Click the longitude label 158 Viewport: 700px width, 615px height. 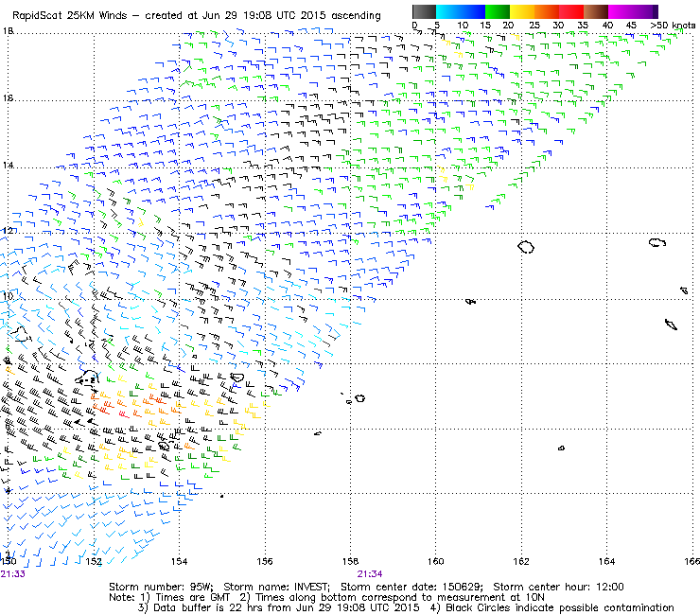pyautogui.click(x=350, y=561)
